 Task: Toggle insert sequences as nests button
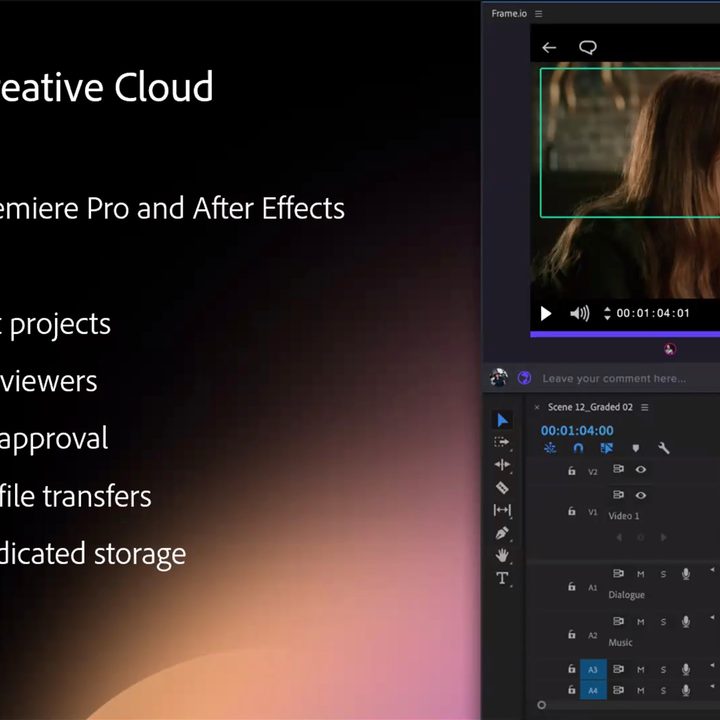point(550,448)
